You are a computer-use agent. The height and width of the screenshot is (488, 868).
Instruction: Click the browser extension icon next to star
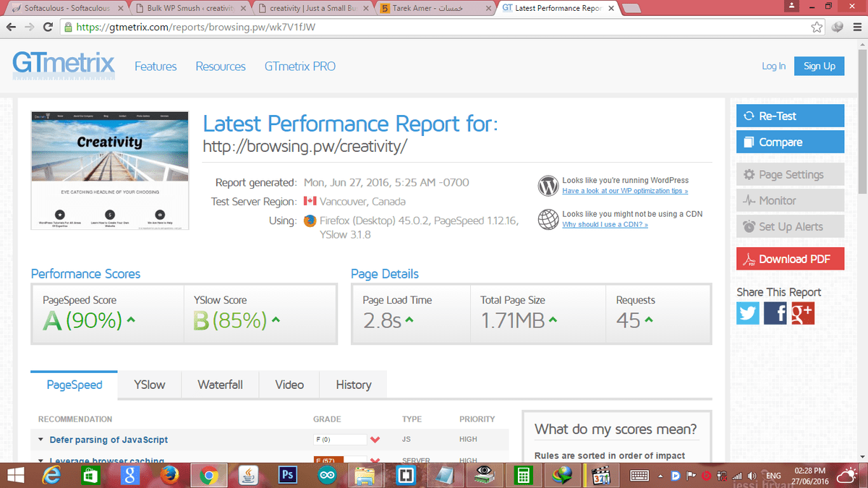837,27
